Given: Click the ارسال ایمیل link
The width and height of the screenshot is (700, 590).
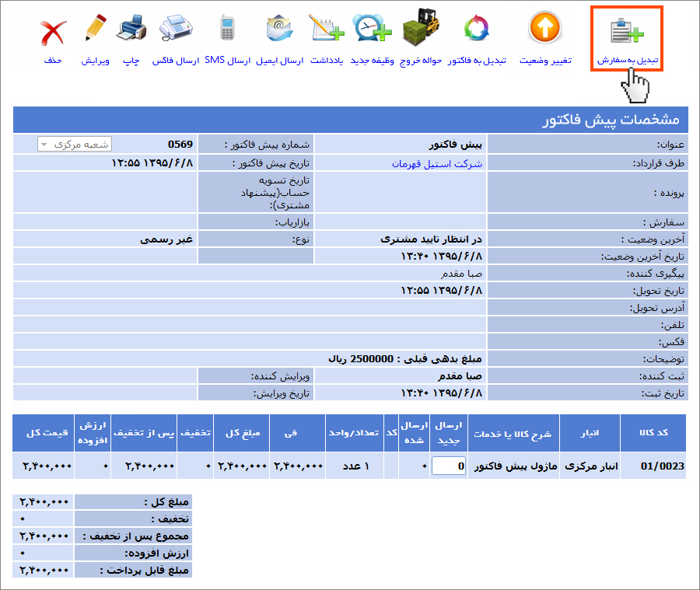Looking at the screenshot, I should 279,61.
